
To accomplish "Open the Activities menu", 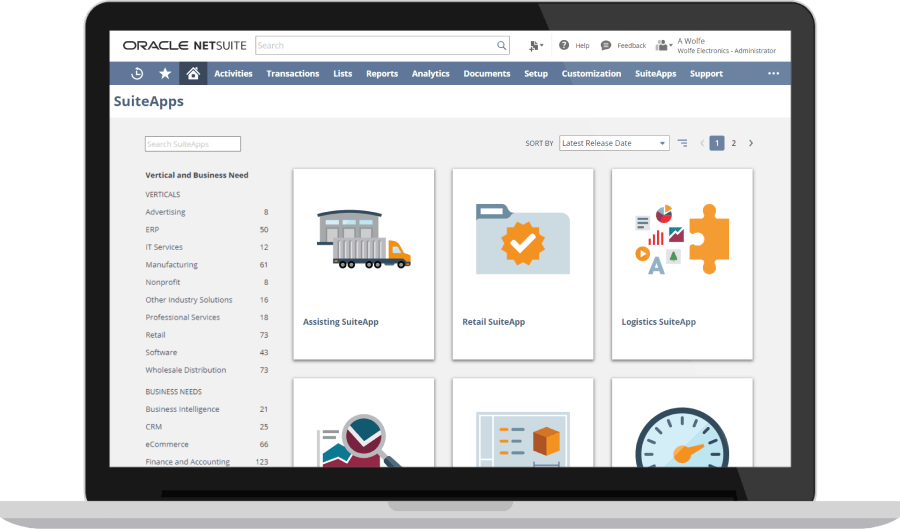I will click(233, 73).
